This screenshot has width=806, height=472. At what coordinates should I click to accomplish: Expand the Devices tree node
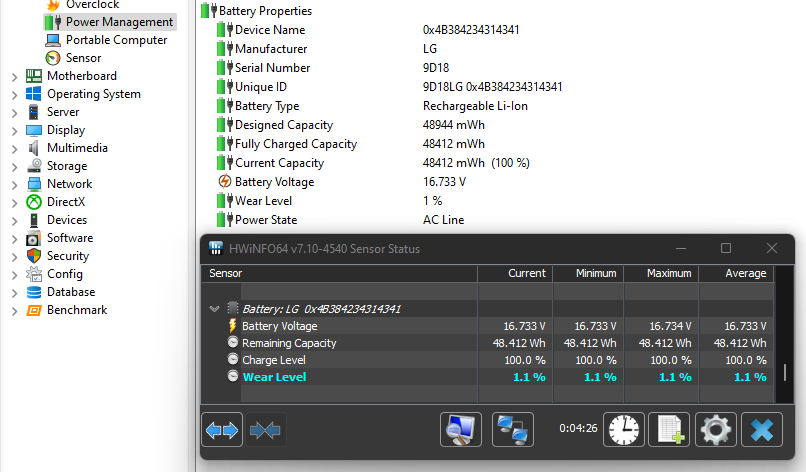[14, 221]
